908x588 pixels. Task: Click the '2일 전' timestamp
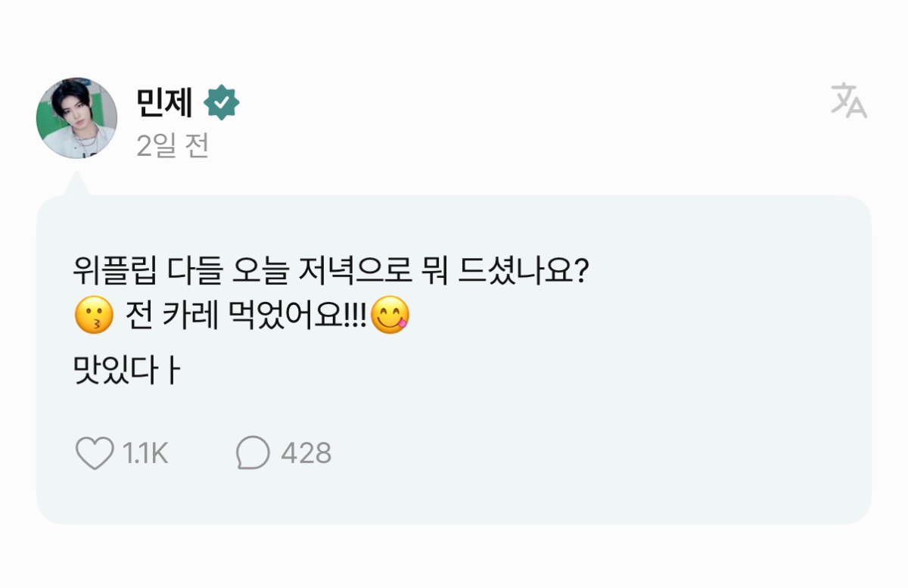(x=173, y=145)
